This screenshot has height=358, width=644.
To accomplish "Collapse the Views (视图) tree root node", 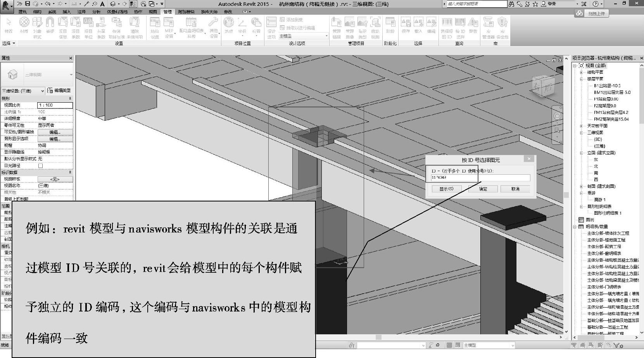I will [575, 65].
